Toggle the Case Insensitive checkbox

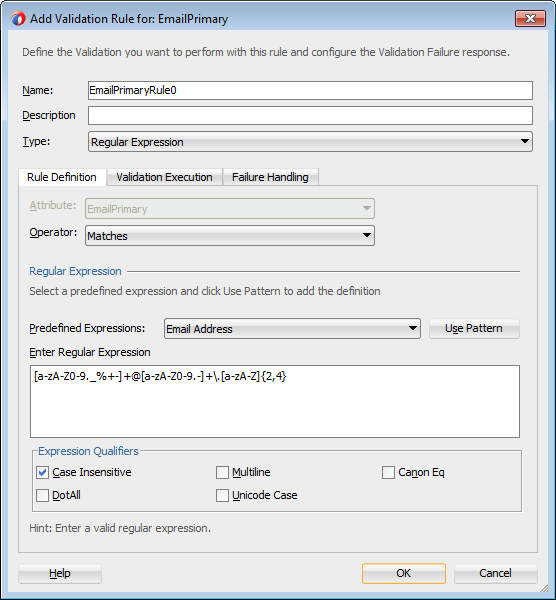pos(42,473)
